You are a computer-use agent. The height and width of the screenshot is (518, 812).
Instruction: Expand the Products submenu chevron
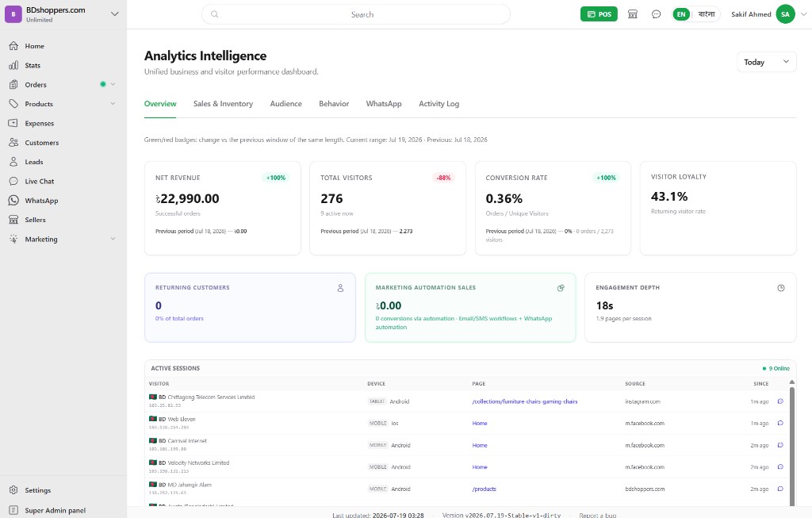(113, 104)
